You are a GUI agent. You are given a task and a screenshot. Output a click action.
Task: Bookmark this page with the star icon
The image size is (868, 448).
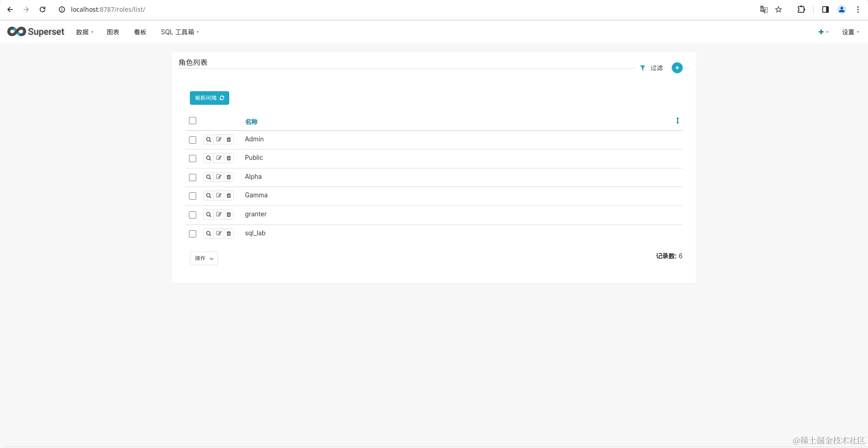click(x=778, y=9)
